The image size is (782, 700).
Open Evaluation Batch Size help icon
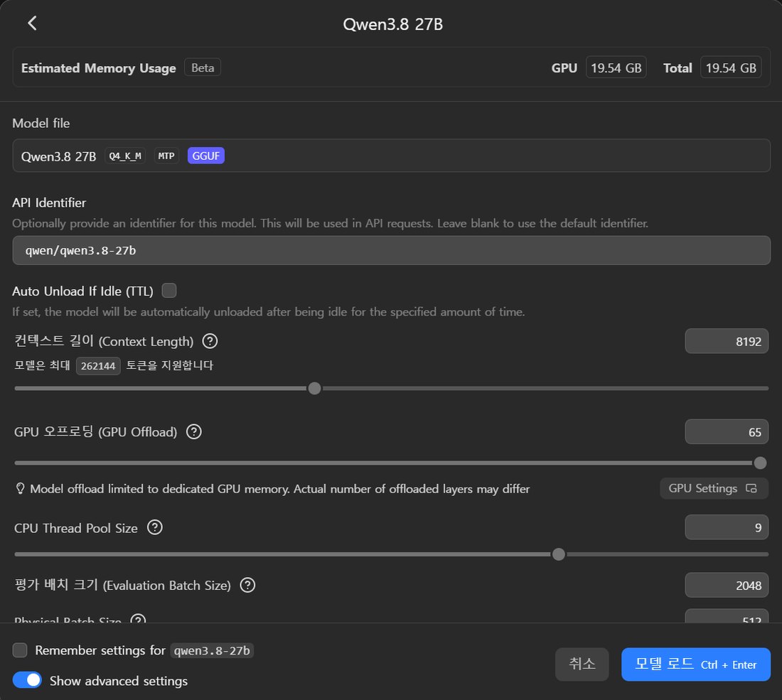[248, 585]
